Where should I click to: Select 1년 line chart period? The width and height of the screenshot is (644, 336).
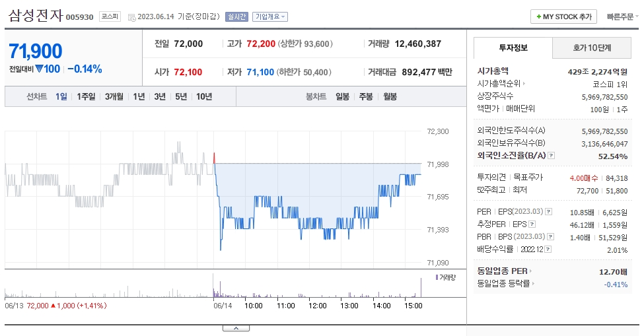pyautogui.click(x=139, y=97)
